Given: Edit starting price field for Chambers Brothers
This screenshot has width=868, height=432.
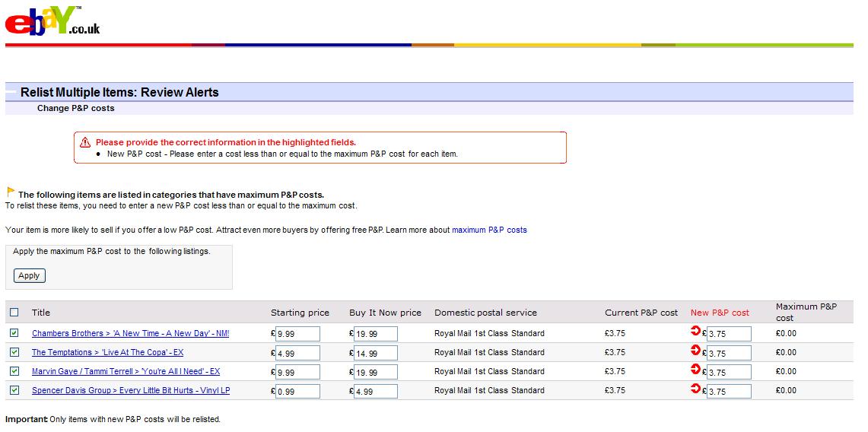Looking at the screenshot, I should (297, 334).
